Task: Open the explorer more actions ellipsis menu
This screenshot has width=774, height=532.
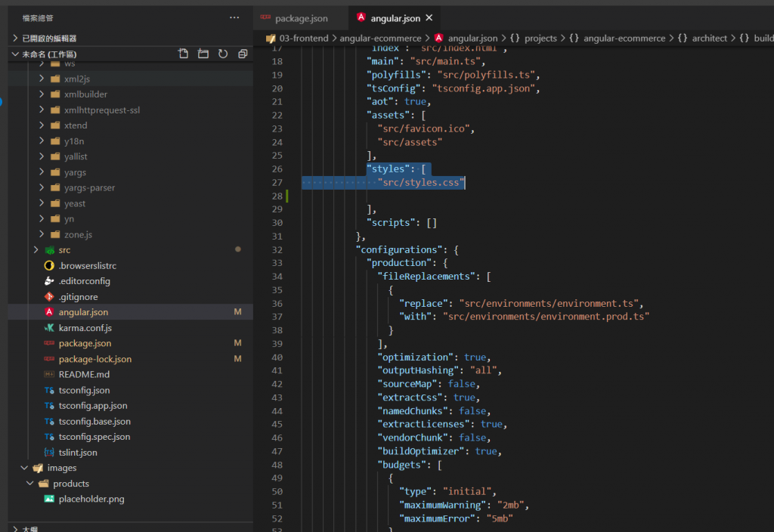Action: pos(234,18)
